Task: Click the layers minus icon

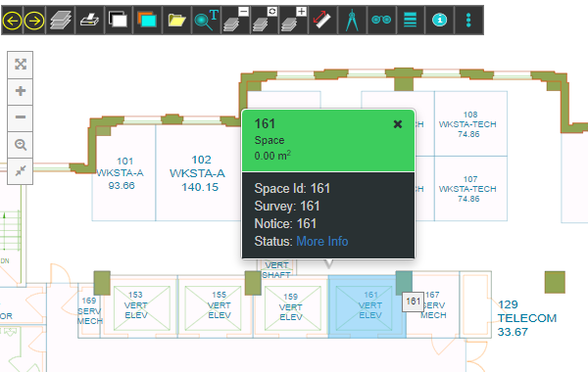Action: [x=235, y=21]
